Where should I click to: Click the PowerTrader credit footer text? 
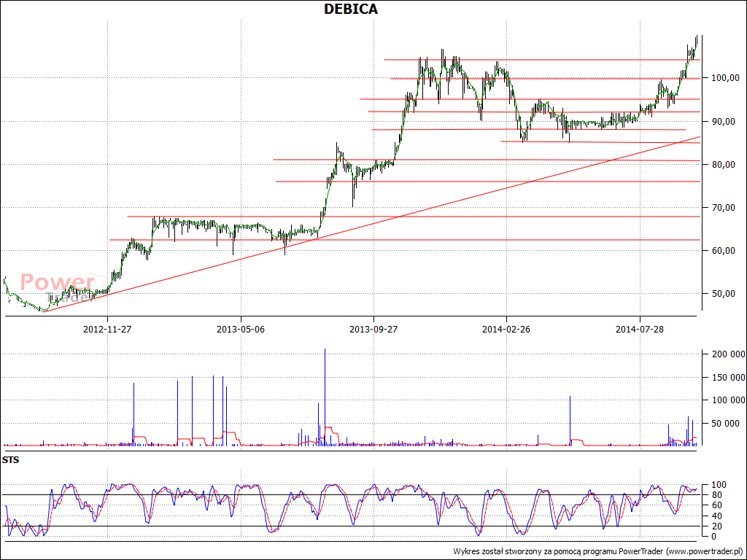tap(598, 551)
